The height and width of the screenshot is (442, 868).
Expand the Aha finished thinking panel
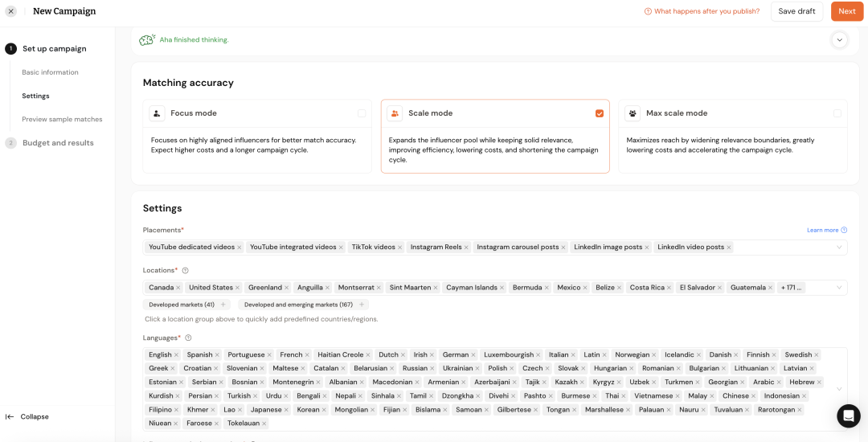pos(839,40)
